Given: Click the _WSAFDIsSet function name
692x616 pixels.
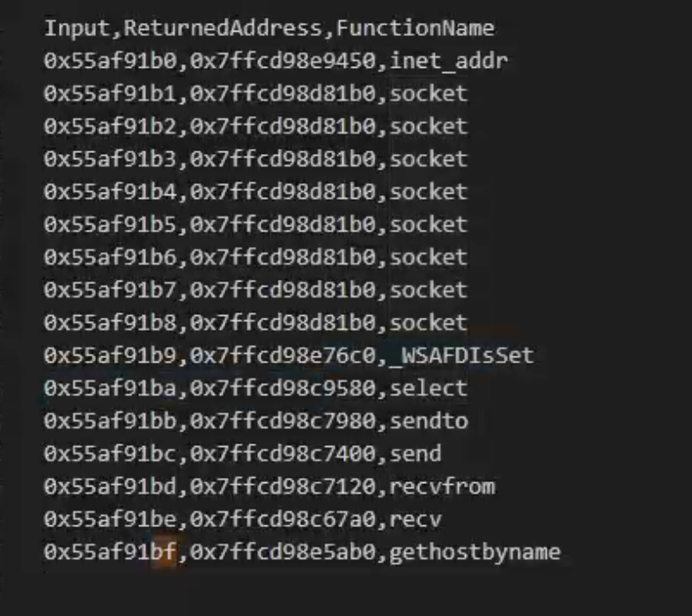Looking at the screenshot, I should pyautogui.click(x=461, y=356).
